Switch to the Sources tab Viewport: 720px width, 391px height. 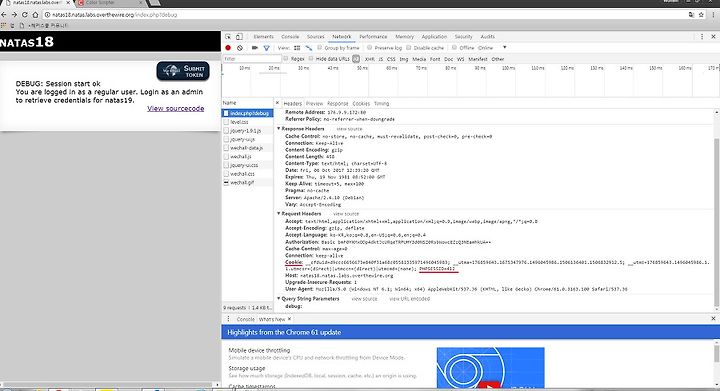click(315, 37)
